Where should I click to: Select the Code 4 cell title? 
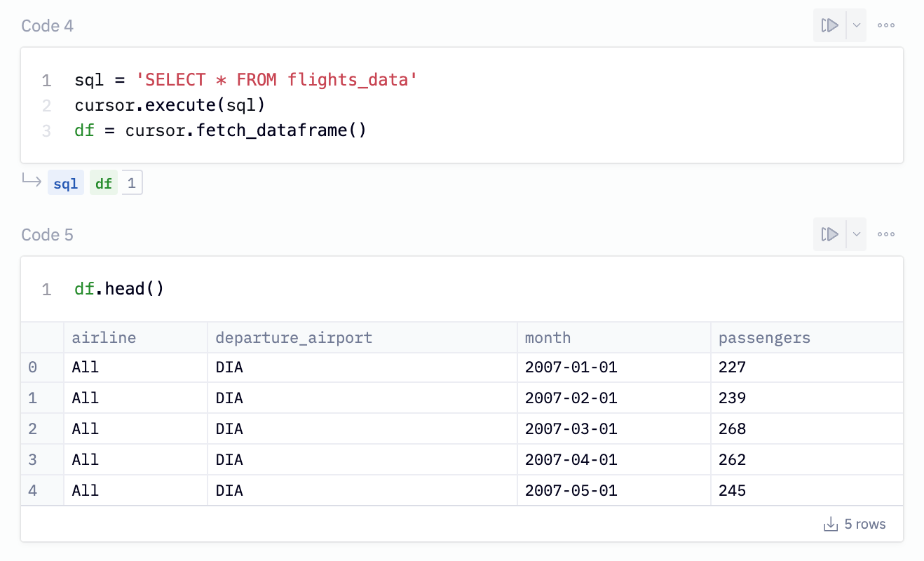pyautogui.click(x=47, y=25)
